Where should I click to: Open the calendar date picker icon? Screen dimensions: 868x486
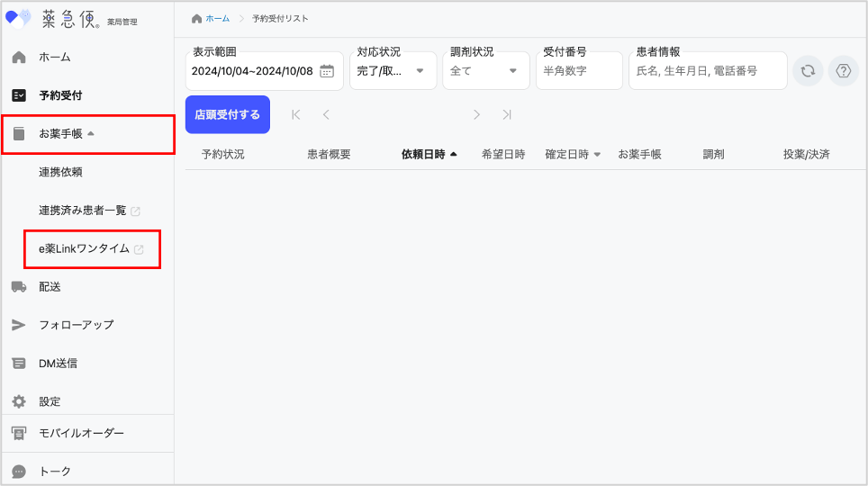coord(327,71)
